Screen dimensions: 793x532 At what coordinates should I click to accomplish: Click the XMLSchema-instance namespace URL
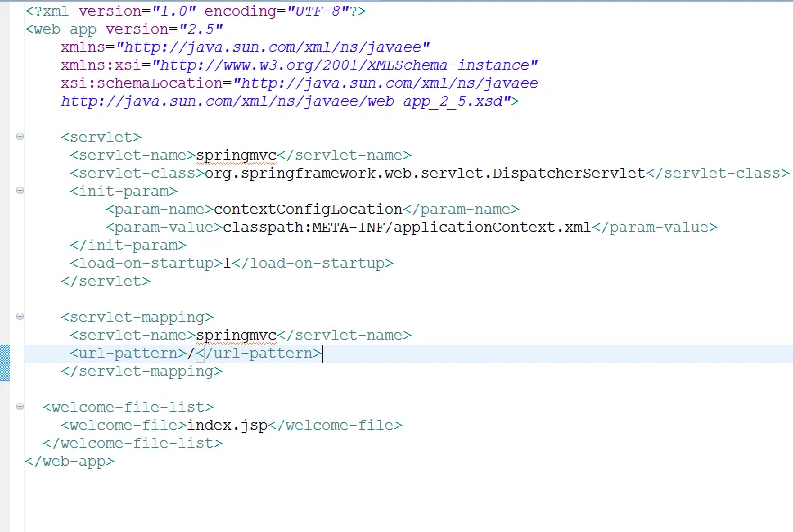point(345,65)
